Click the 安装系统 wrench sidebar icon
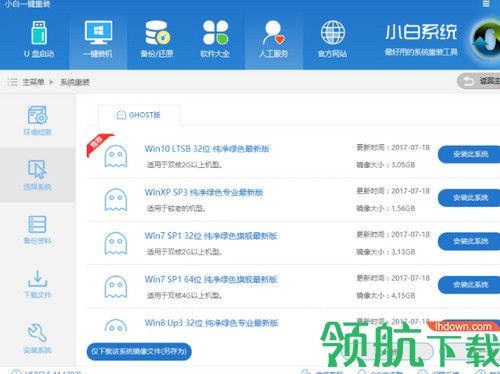Viewport: 500px width, 374px height. (x=37, y=333)
